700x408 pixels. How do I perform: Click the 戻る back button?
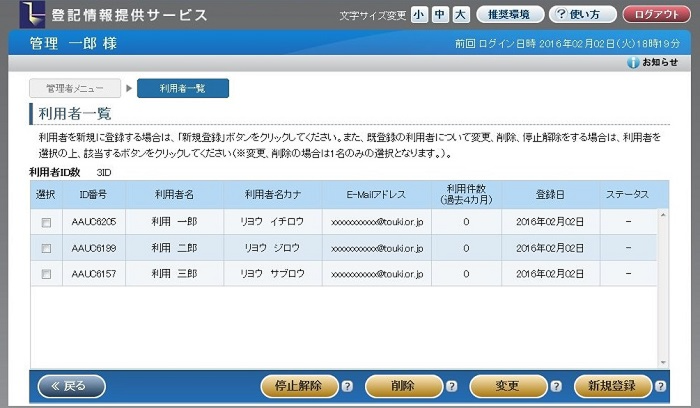pos(71,386)
